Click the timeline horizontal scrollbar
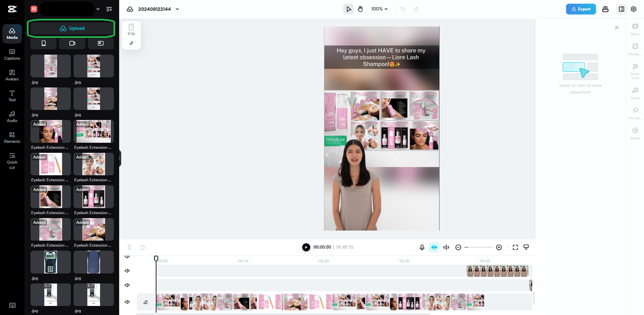 point(283,314)
